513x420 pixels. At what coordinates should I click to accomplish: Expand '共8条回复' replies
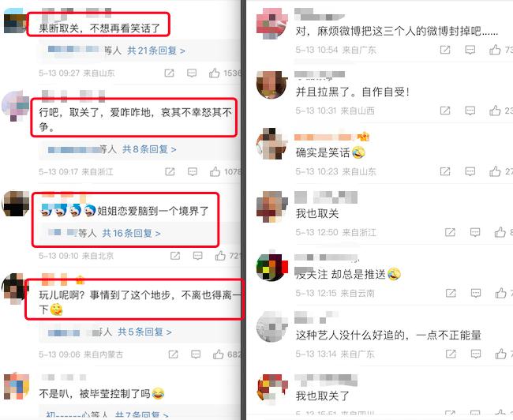(149, 149)
